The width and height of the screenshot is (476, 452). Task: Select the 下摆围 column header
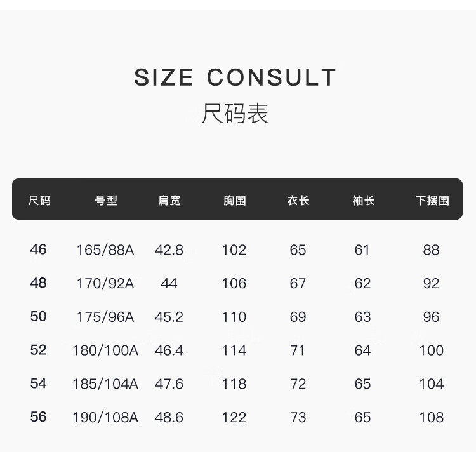tap(432, 201)
